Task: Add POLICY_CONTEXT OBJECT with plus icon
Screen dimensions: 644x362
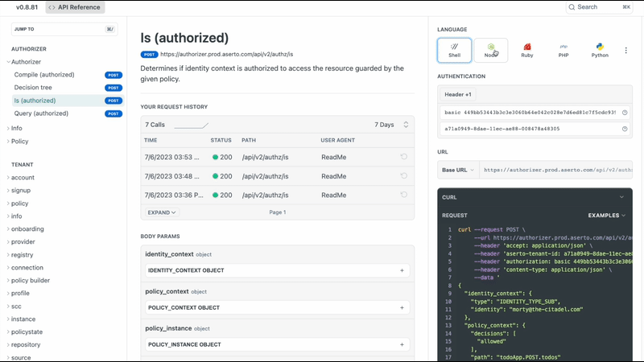Action: [x=402, y=307]
